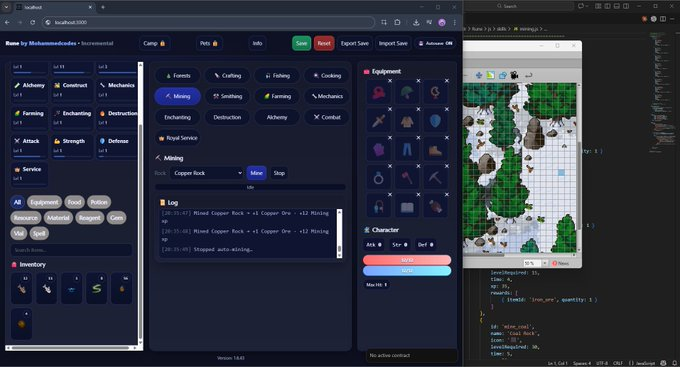Select the purple gloves slot

pyautogui.click(x=379, y=150)
